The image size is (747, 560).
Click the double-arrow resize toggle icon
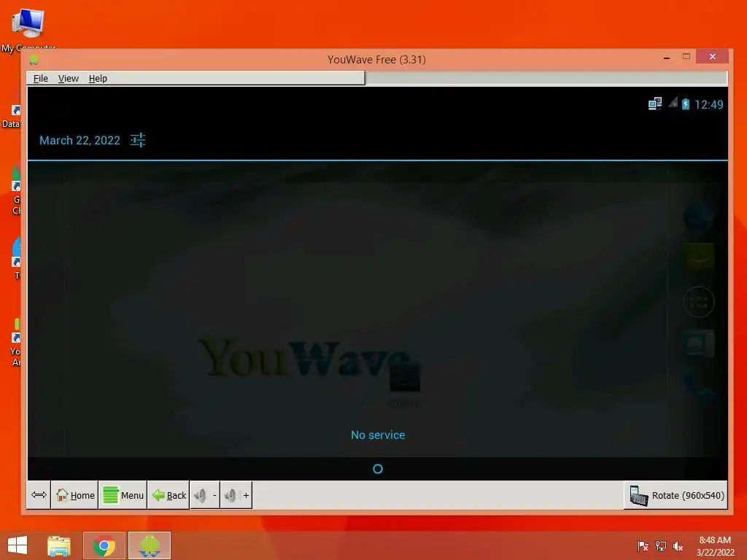point(39,495)
